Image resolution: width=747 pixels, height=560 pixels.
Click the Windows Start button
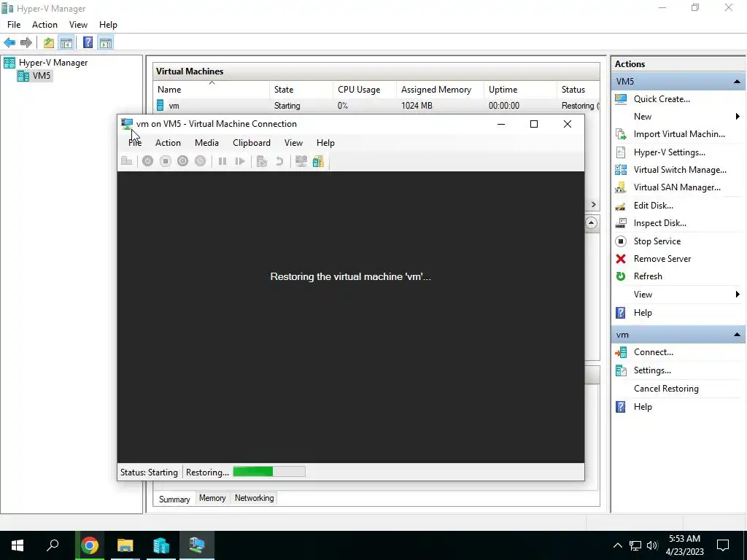coord(18,545)
